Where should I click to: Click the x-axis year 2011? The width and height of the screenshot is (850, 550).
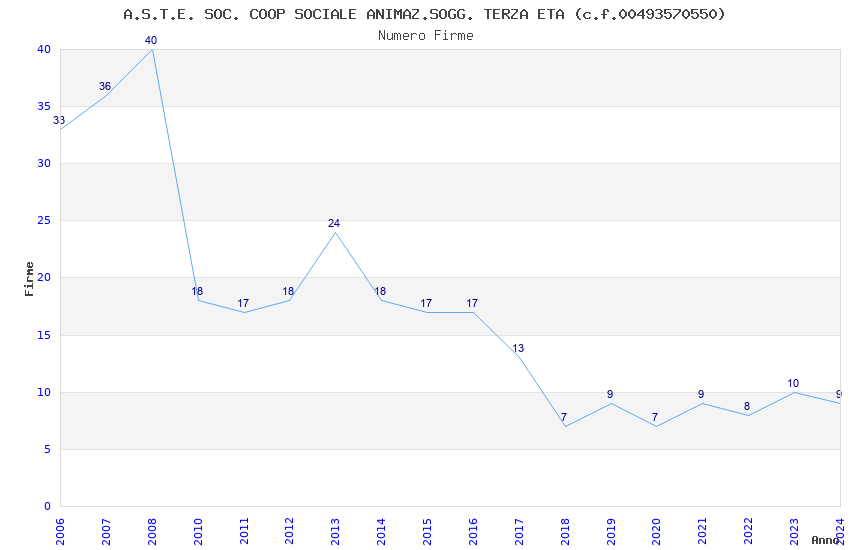243,531
